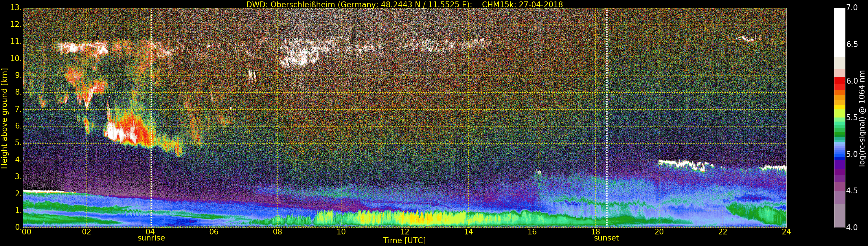The height and width of the screenshot is (246, 868).
Task: Click the white dotted sunrise line in the plot
Action: (151, 118)
